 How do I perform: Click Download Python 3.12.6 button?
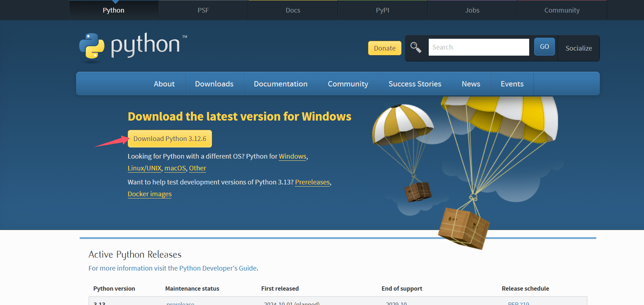170,139
